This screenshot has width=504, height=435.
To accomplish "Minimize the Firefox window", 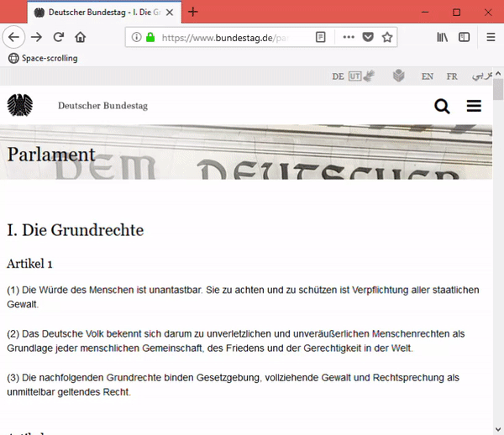I will coord(425,13).
